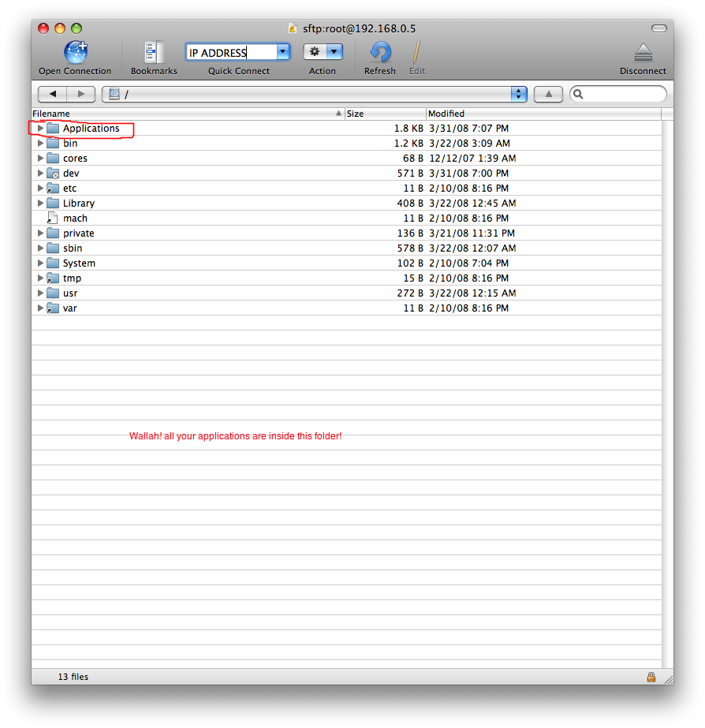Click the search magnifier icon
The image size is (705, 728).
coord(578,94)
